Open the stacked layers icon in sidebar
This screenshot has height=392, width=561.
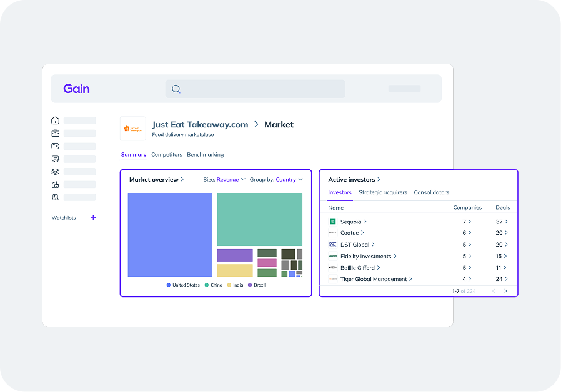click(55, 172)
